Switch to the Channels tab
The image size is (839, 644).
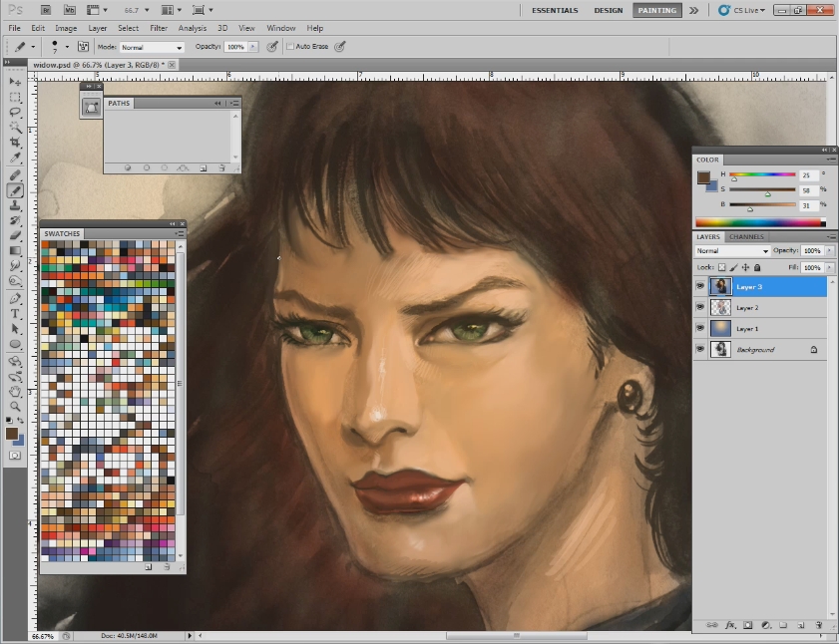745,236
